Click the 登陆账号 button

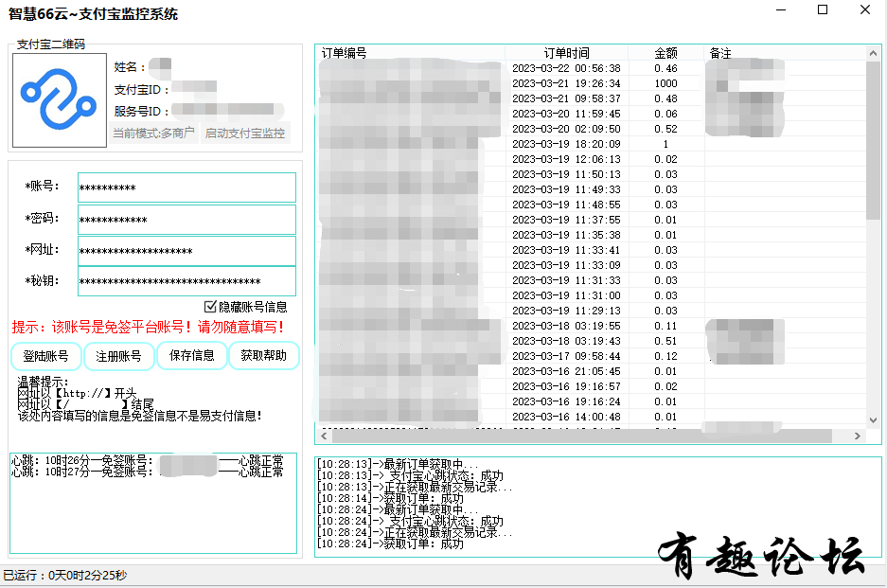[x=45, y=356]
